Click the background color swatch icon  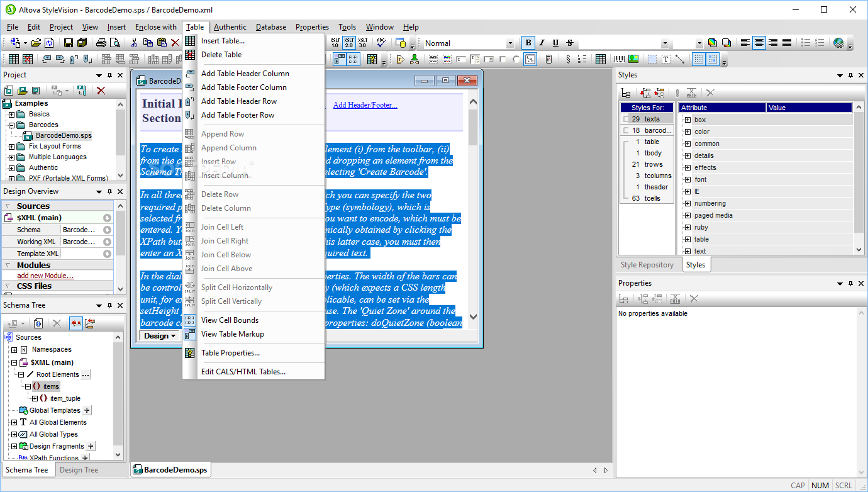(726, 43)
